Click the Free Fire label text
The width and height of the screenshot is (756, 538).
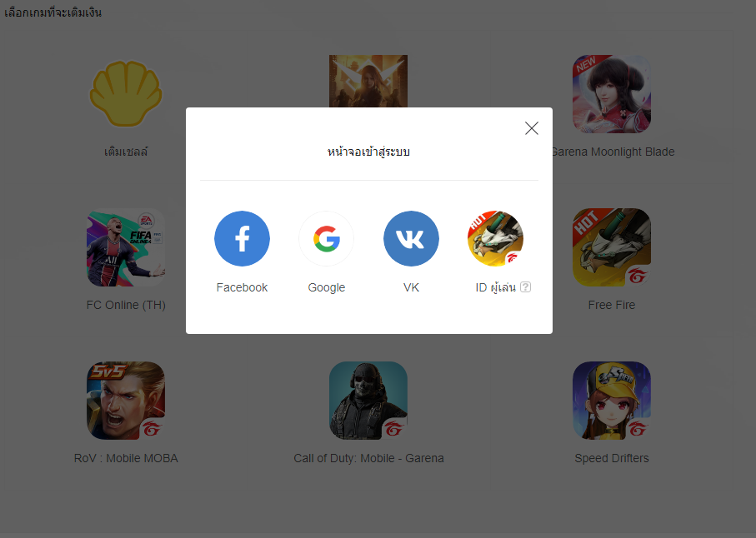pos(611,305)
